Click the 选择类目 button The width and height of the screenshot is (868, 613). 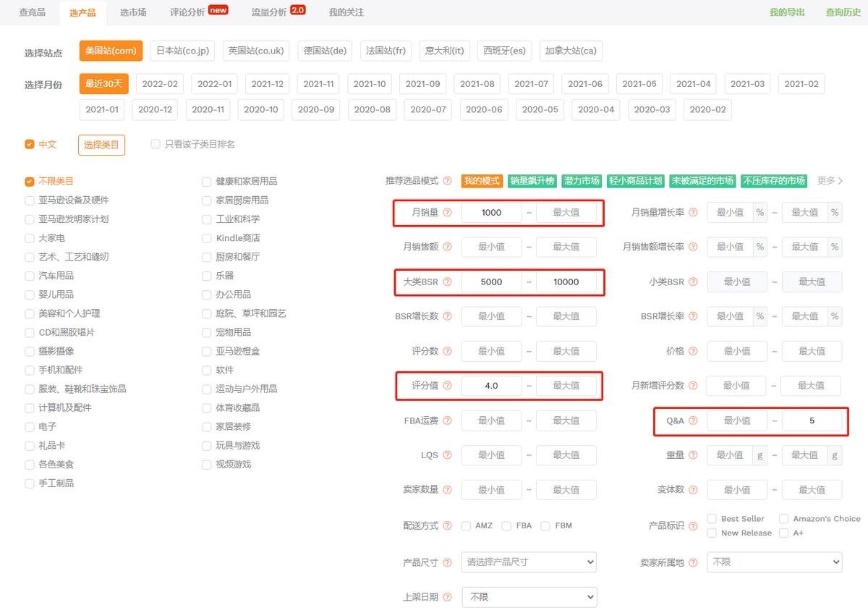click(x=101, y=144)
